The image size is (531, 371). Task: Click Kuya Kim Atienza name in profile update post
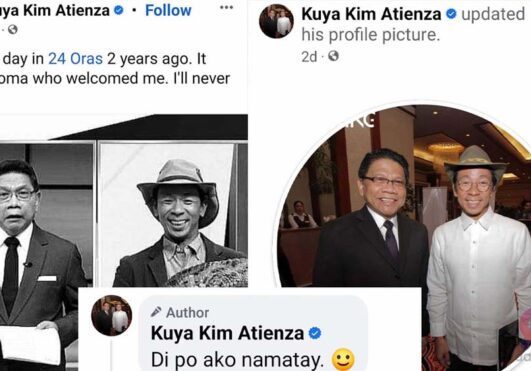pyautogui.click(x=371, y=14)
